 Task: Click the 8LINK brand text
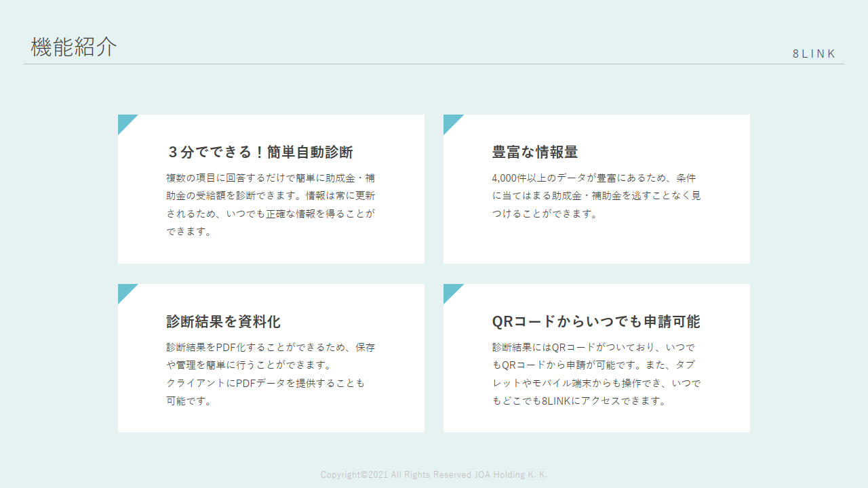814,54
